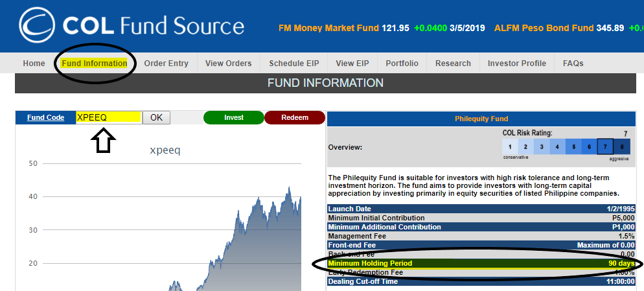Click the Fund Code link

(45, 117)
